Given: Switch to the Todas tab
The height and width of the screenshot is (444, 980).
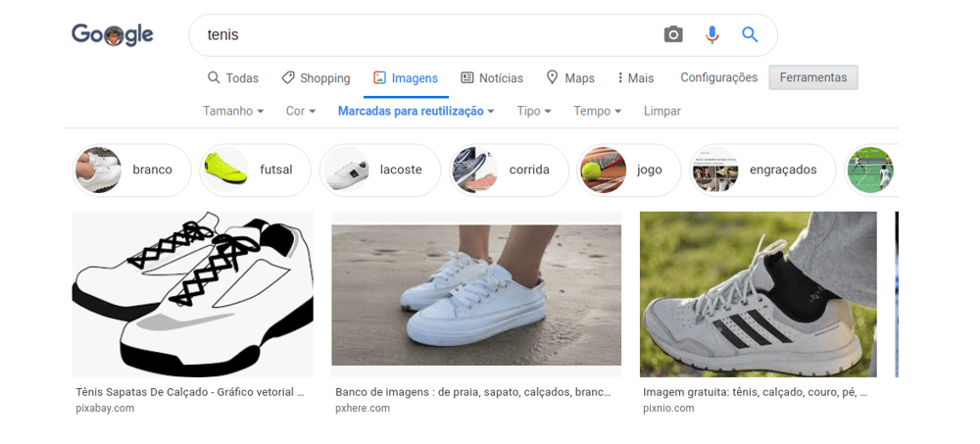Looking at the screenshot, I should pos(232,78).
